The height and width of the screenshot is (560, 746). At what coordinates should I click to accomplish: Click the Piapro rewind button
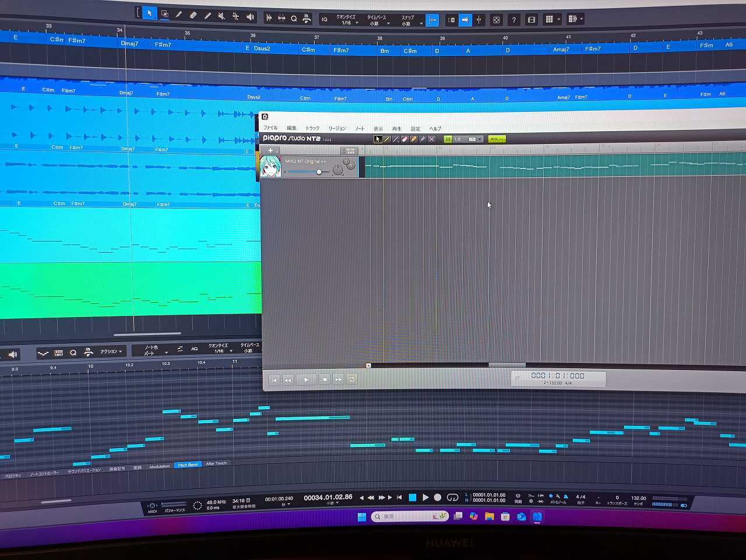coord(288,380)
